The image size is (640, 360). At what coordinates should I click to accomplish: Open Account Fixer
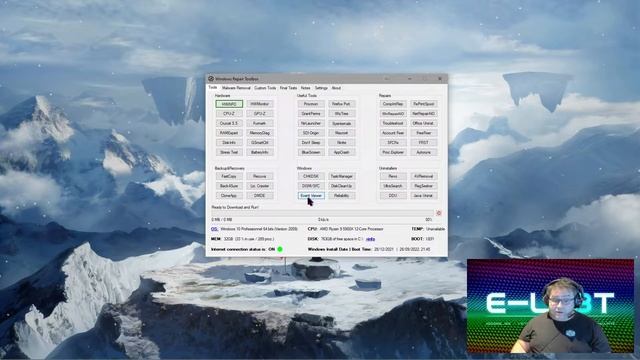[393, 133]
